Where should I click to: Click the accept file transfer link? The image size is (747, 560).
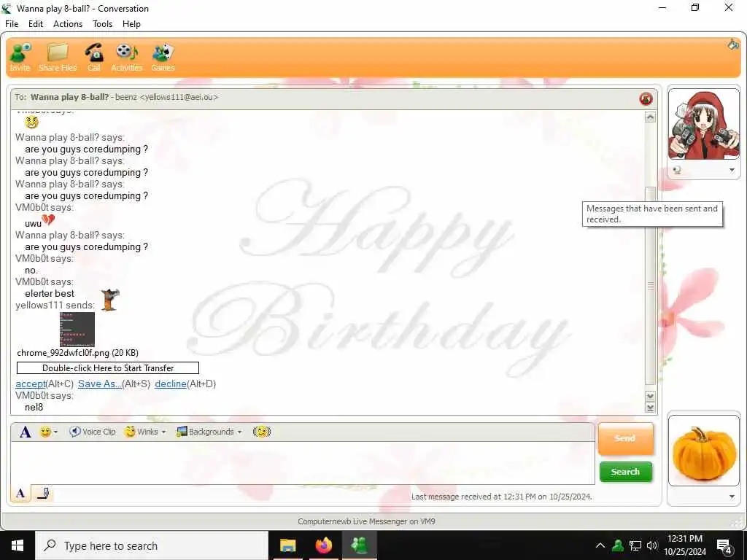click(31, 384)
